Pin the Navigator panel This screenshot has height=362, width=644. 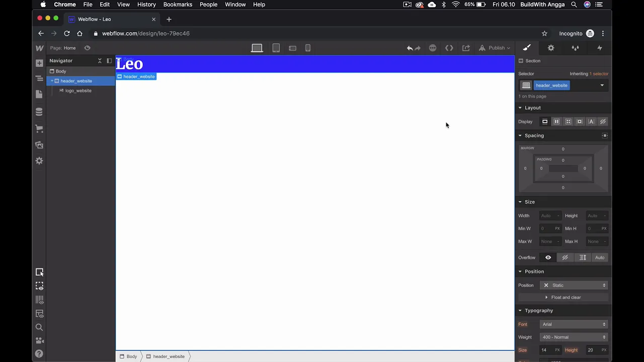(109, 61)
